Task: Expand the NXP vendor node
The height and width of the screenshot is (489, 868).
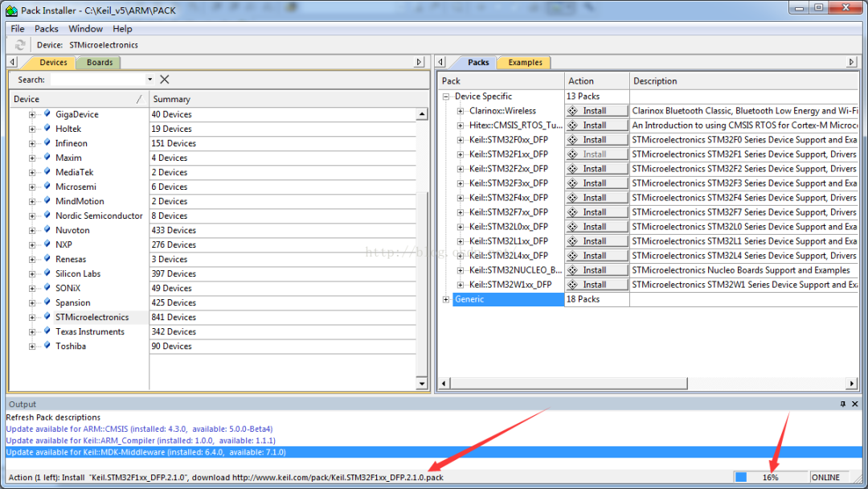Action: [x=32, y=244]
